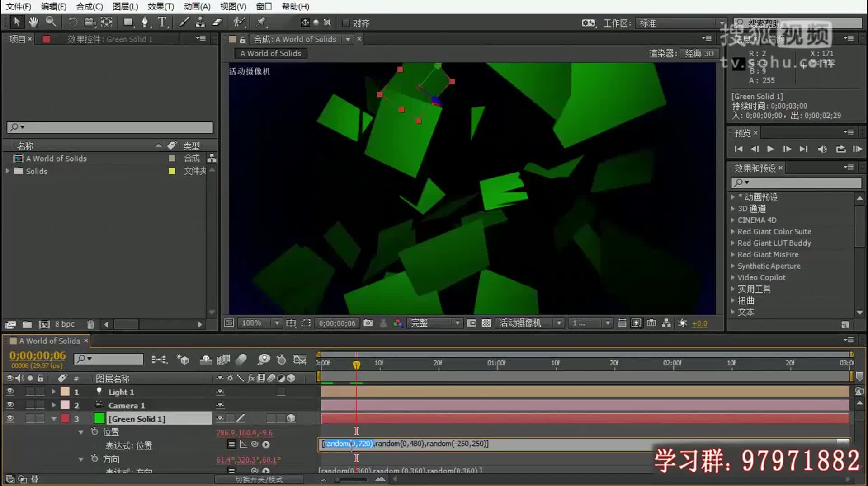Open the resolution Full dropdown
Screen dimensions: 868x486
point(434,323)
